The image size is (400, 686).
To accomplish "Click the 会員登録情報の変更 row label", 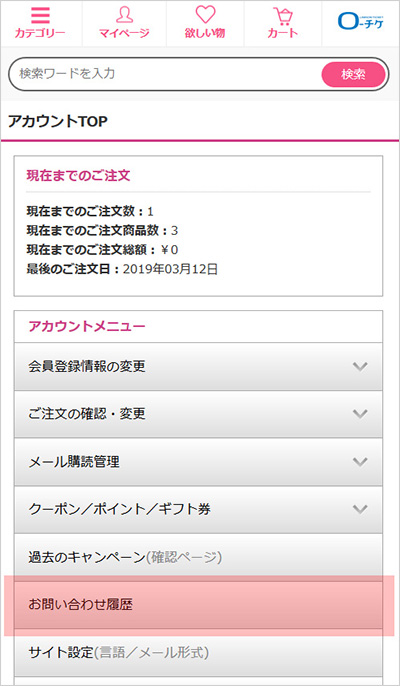I will click(x=87, y=367).
